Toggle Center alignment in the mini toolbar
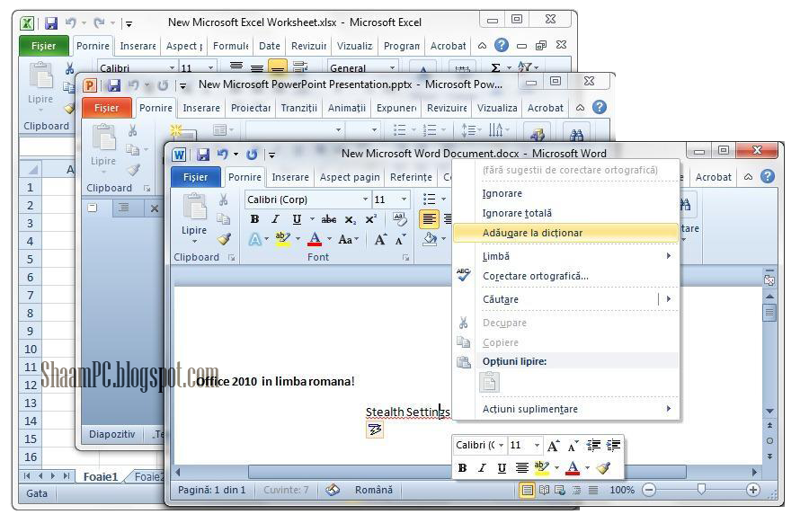809x532 pixels. tap(522, 468)
